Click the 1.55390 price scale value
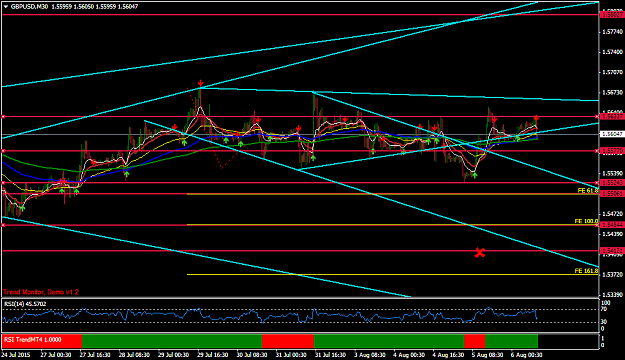 click(613, 173)
